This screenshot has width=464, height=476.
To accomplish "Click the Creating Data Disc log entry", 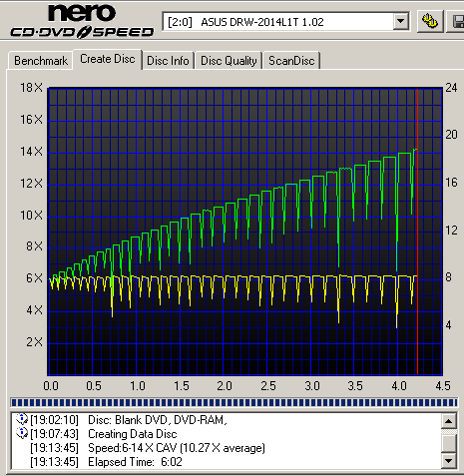I will [132, 434].
